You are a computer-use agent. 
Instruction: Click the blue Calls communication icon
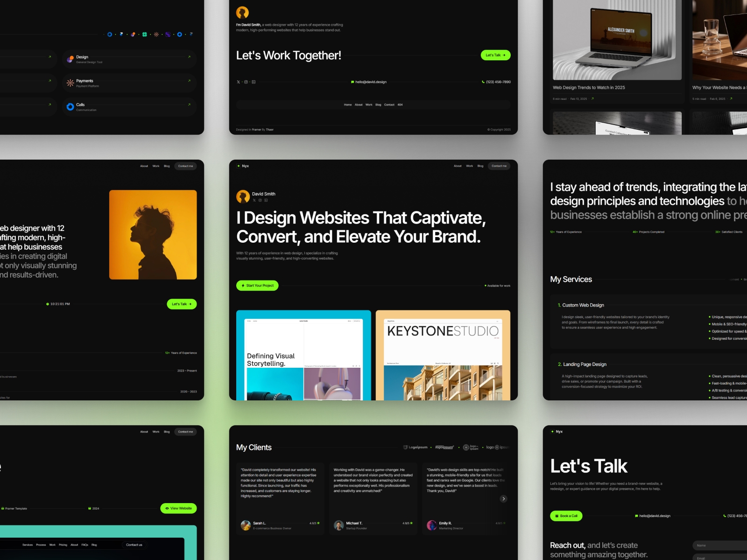pyautogui.click(x=70, y=106)
